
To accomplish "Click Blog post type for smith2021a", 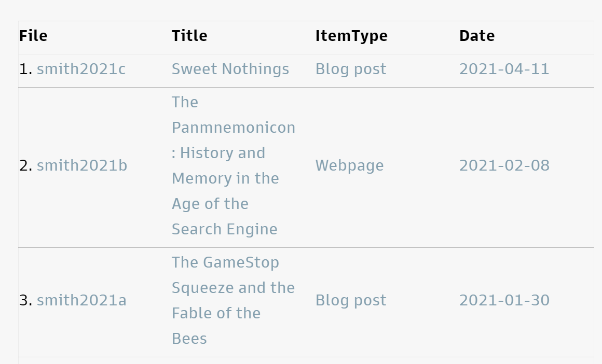I will coord(351,300).
